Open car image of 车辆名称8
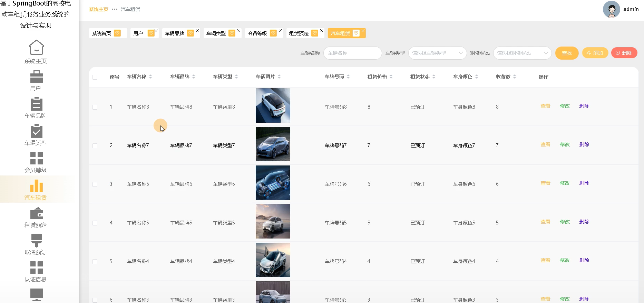Image resolution: width=644 pixels, height=303 pixels. [273, 105]
